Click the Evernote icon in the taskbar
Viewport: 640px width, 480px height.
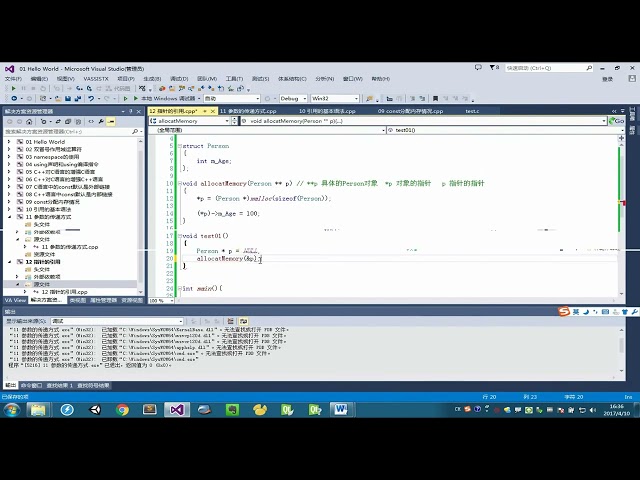232,409
